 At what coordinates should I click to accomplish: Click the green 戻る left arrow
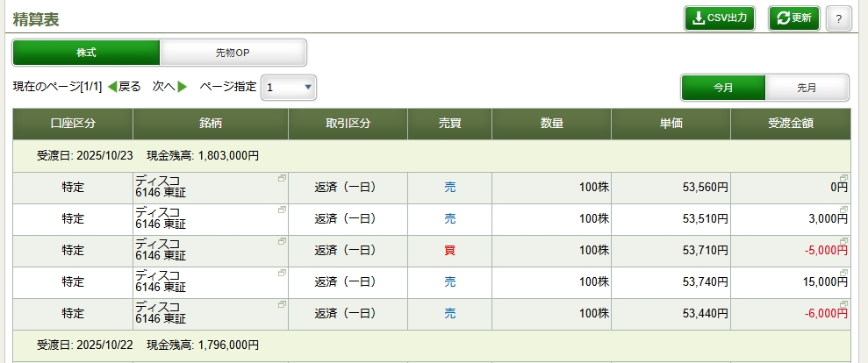click(x=112, y=87)
